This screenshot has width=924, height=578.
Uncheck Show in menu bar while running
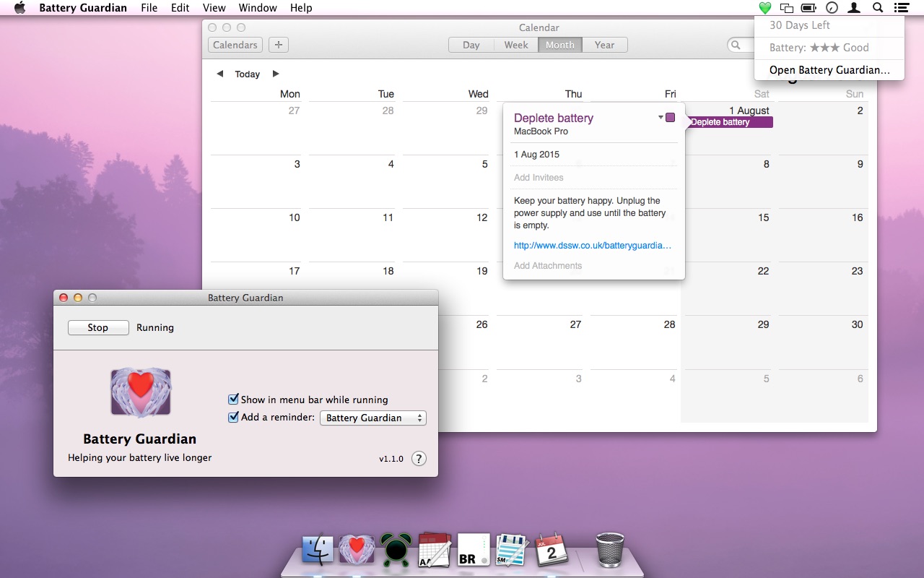pos(233,400)
